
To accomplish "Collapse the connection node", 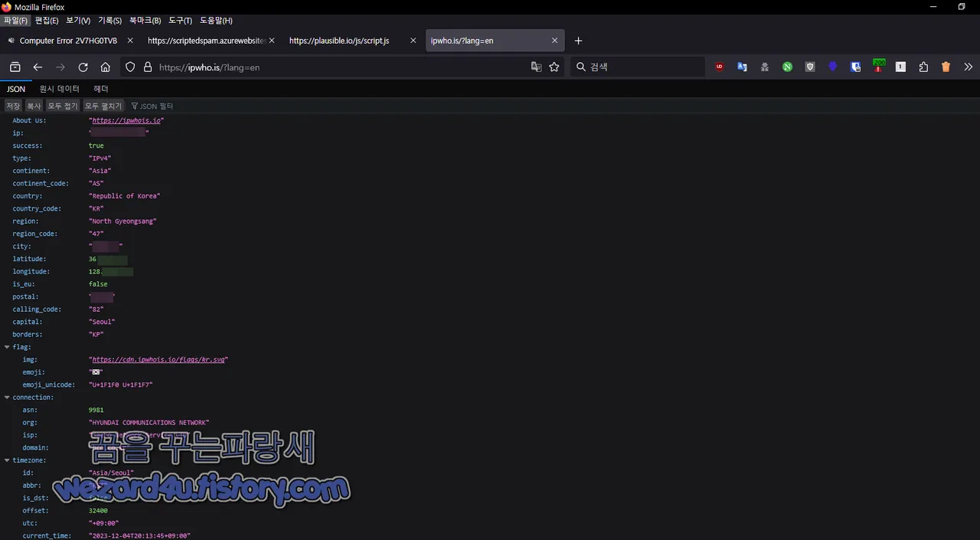I will (7, 398).
